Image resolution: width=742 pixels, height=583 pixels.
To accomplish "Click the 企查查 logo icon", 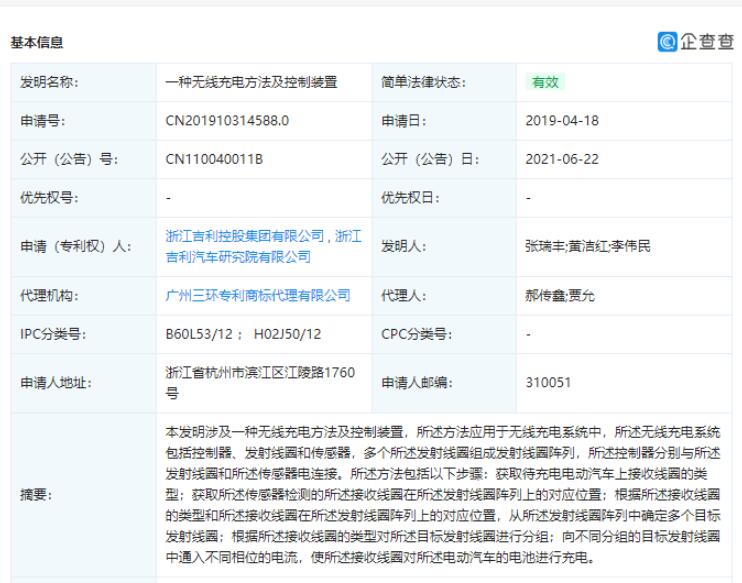I will (x=667, y=42).
